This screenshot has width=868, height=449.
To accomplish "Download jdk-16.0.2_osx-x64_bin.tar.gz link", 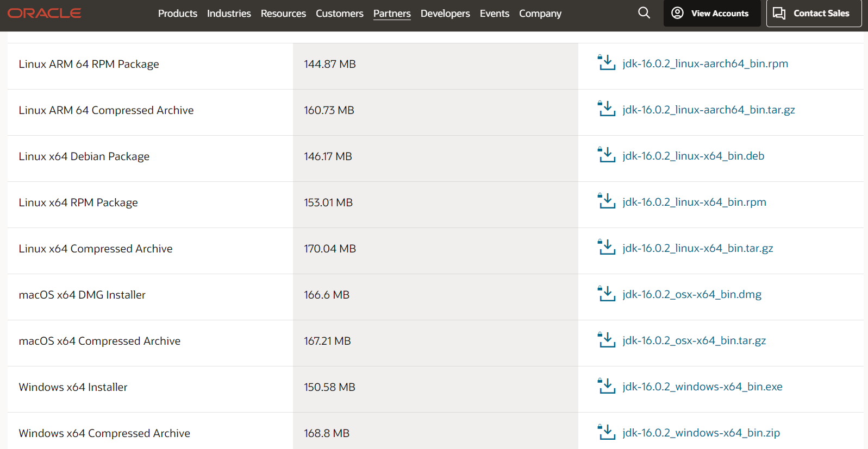I will click(694, 340).
